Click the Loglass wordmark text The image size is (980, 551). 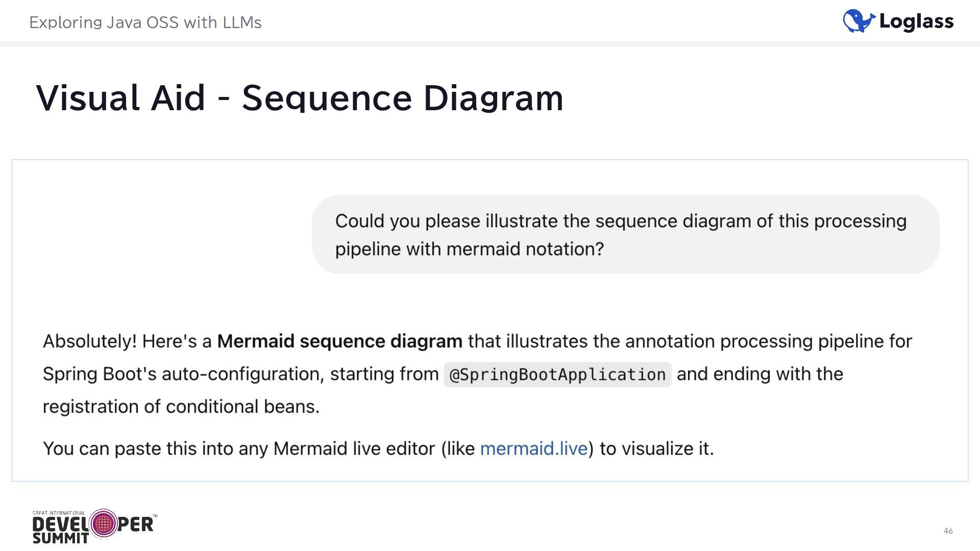(916, 22)
